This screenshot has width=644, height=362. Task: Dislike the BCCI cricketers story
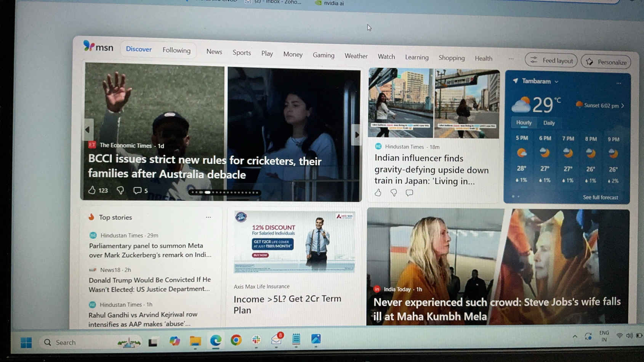pos(120,190)
